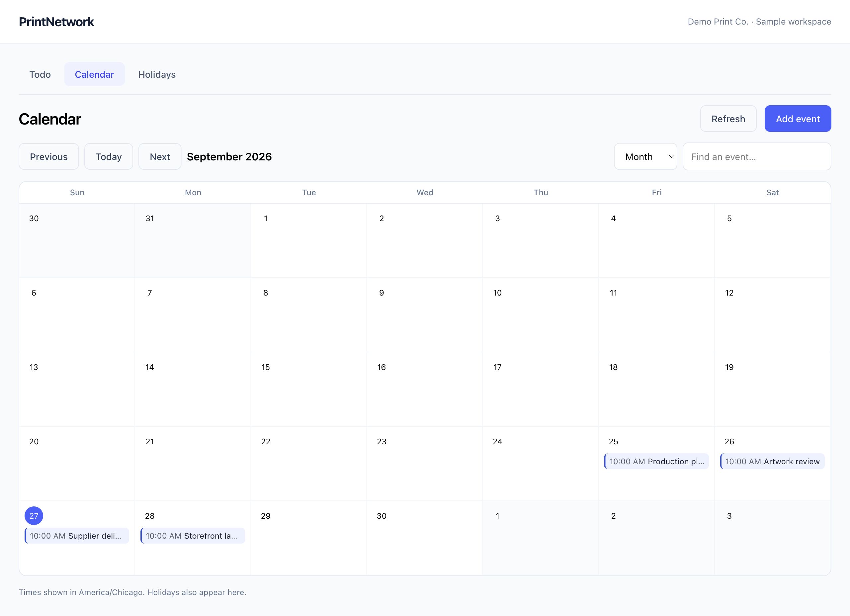This screenshot has height=616, width=850.
Task: Click the Sun column header
Action: (x=77, y=193)
